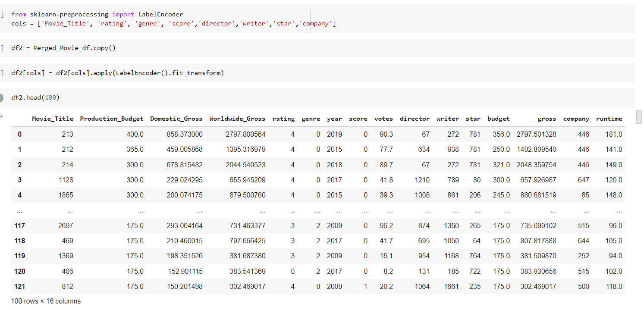Click the Movie_Title column header
Screen dimensions: 644x310
click(53, 119)
